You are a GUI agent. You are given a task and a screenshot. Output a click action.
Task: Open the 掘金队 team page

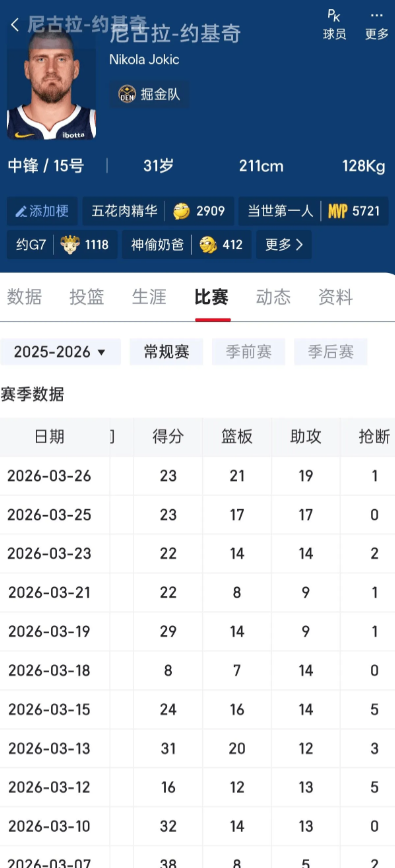(x=149, y=94)
